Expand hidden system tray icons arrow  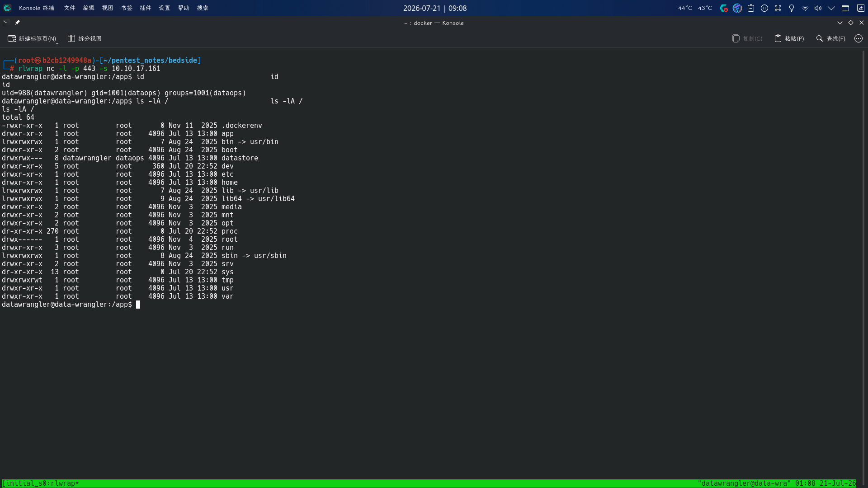(x=831, y=8)
